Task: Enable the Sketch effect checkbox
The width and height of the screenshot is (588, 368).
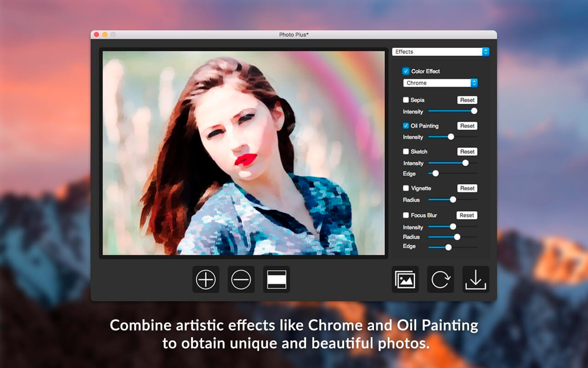Action: point(406,151)
